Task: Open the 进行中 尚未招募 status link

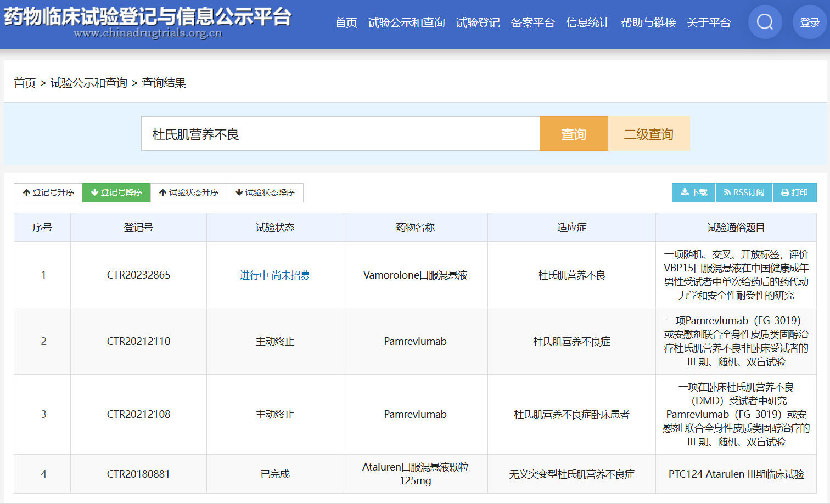Action: 274,275
